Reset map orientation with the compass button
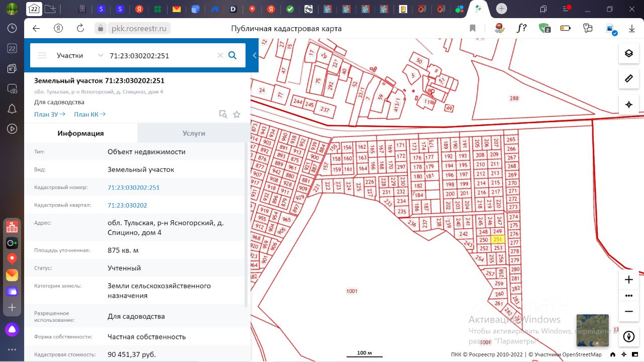 [628, 336]
